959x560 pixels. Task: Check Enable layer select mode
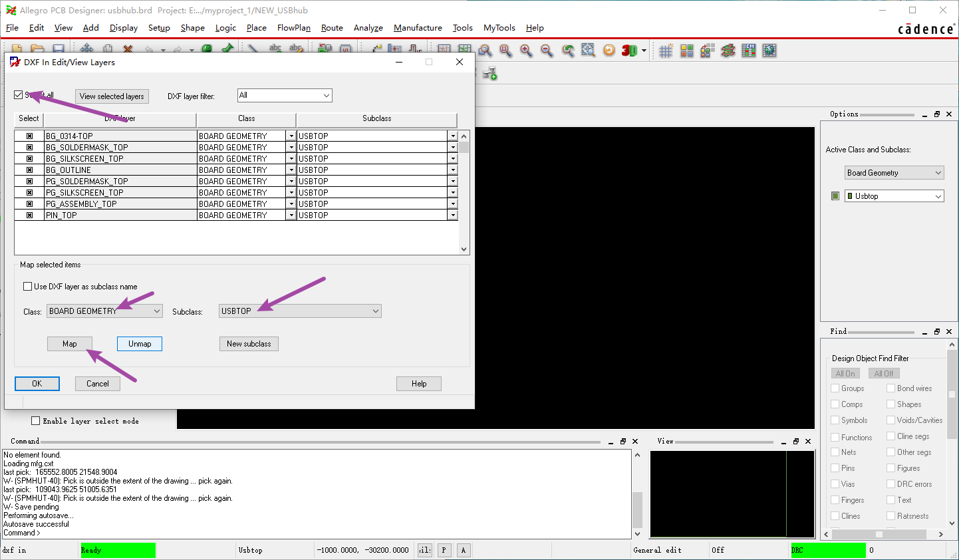click(36, 421)
